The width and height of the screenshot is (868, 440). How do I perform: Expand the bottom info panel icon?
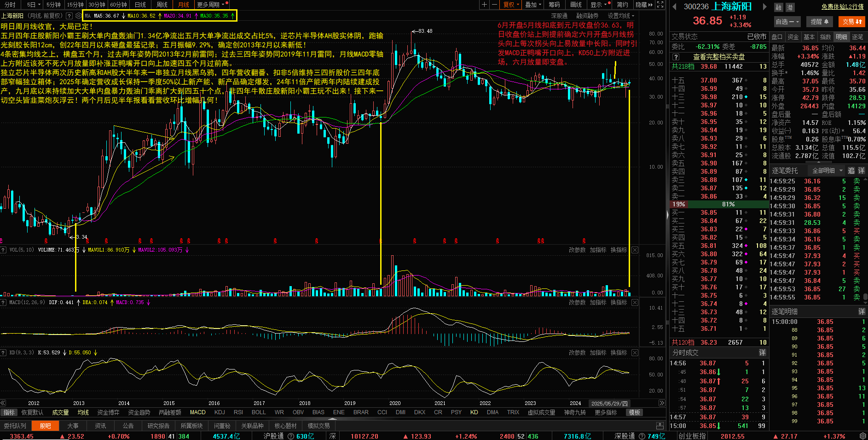click(660, 426)
